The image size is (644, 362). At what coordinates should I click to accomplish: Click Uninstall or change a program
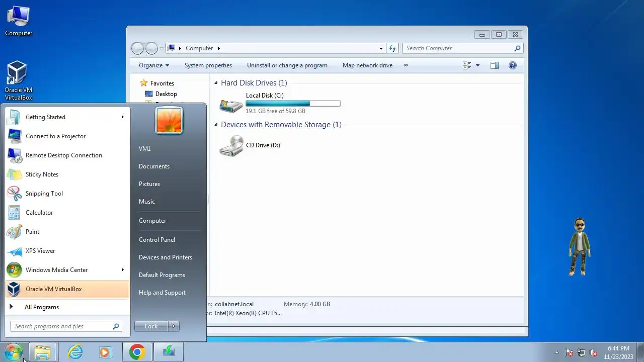[287, 65]
